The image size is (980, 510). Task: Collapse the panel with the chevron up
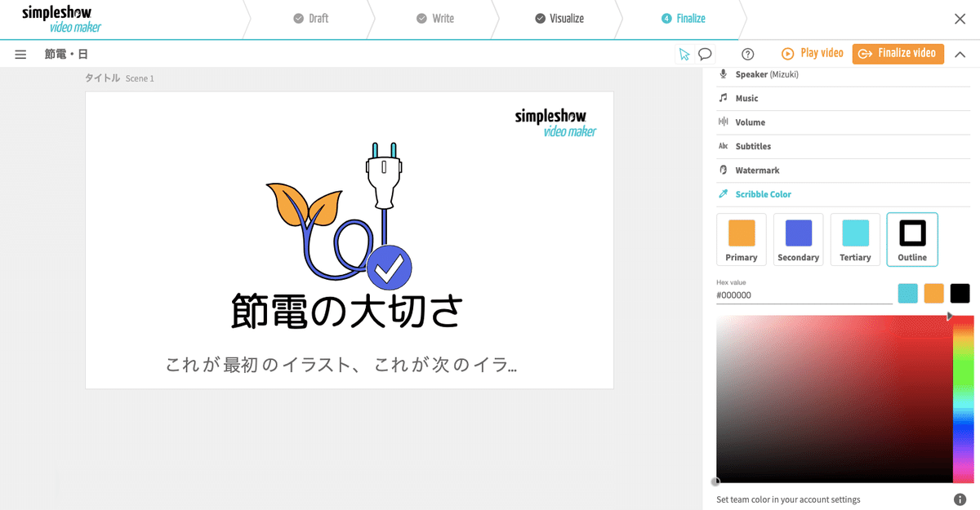960,54
